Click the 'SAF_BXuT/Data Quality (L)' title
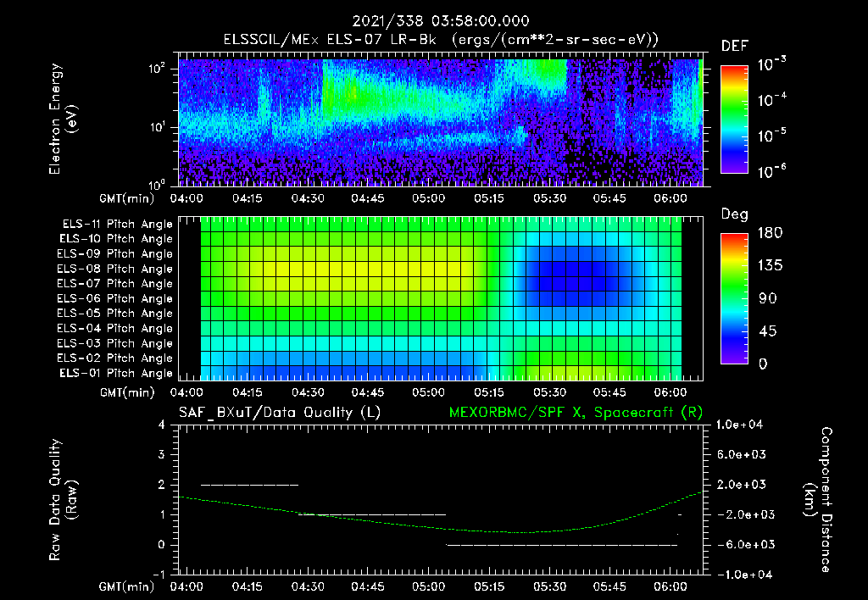The width and height of the screenshot is (868, 600). coord(280,413)
